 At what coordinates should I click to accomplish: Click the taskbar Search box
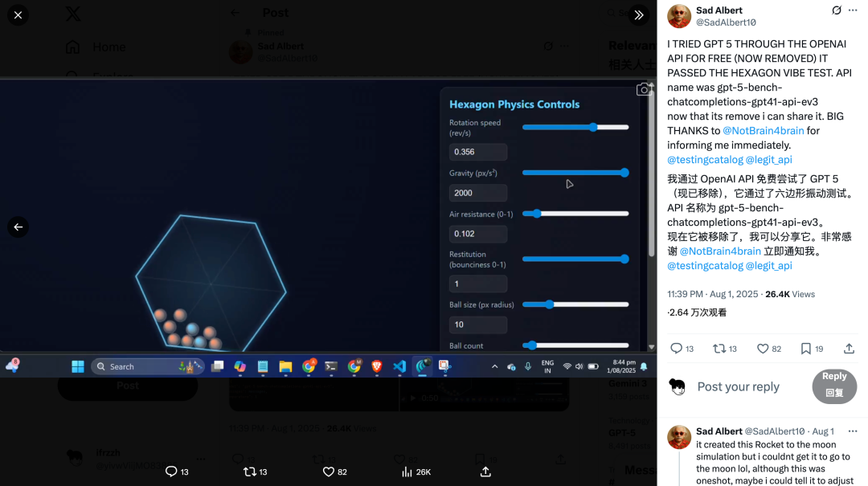click(148, 366)
